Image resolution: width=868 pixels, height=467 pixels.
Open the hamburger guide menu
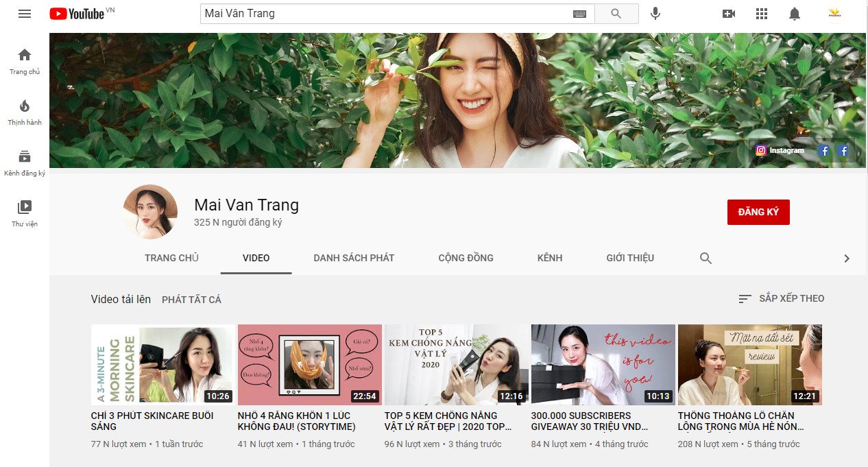coord(25,14)
